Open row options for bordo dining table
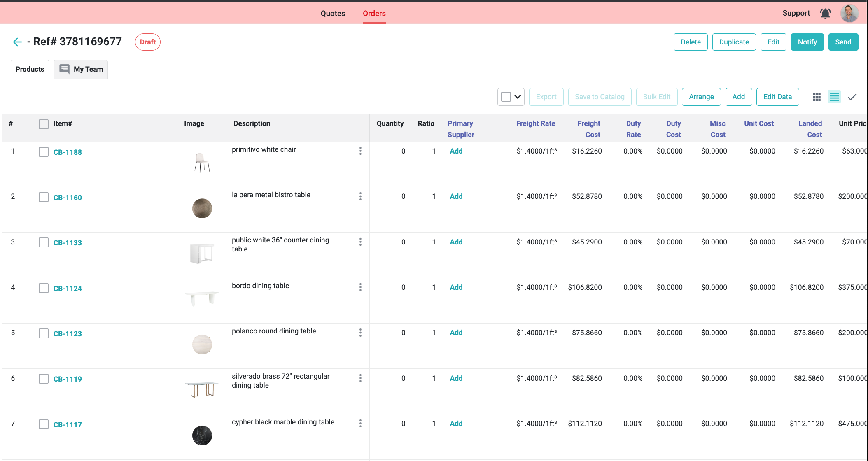 tap(360, 287)
